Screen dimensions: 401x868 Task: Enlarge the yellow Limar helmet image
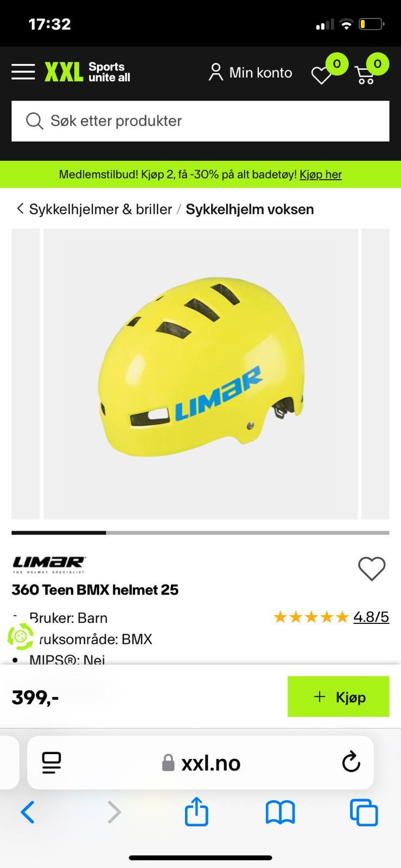pos(201,374)
